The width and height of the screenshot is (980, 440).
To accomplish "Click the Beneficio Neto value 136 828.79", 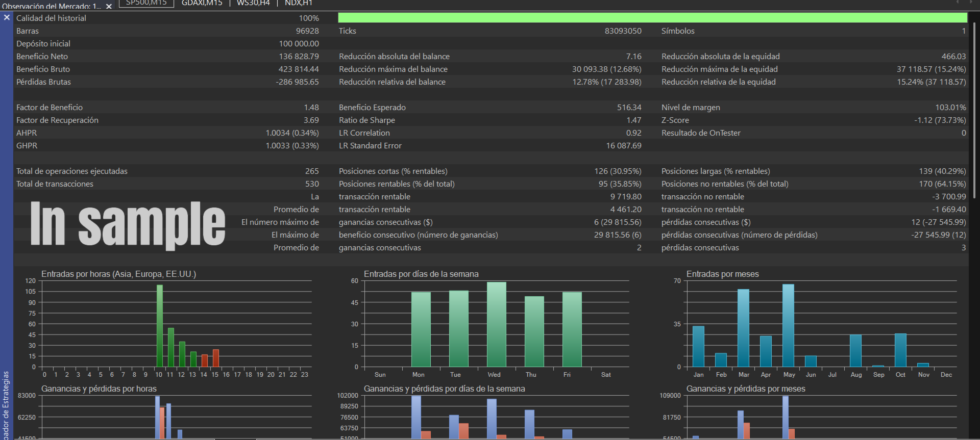I will [x=299, y=57].
